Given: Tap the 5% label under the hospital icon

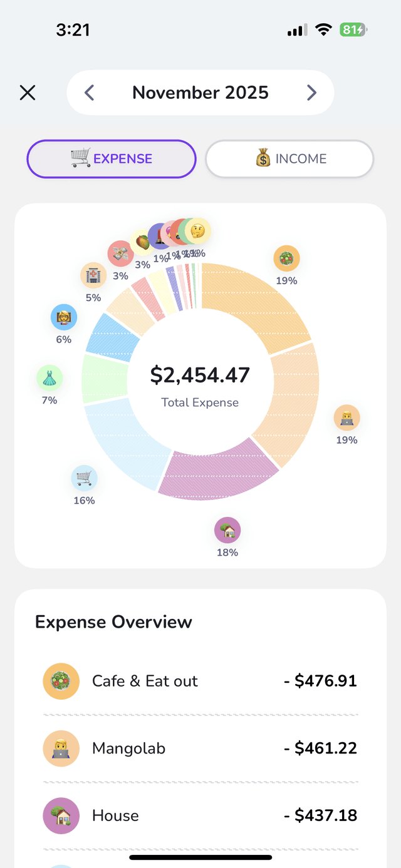Looking at the screenshot, I should [93, 298].
